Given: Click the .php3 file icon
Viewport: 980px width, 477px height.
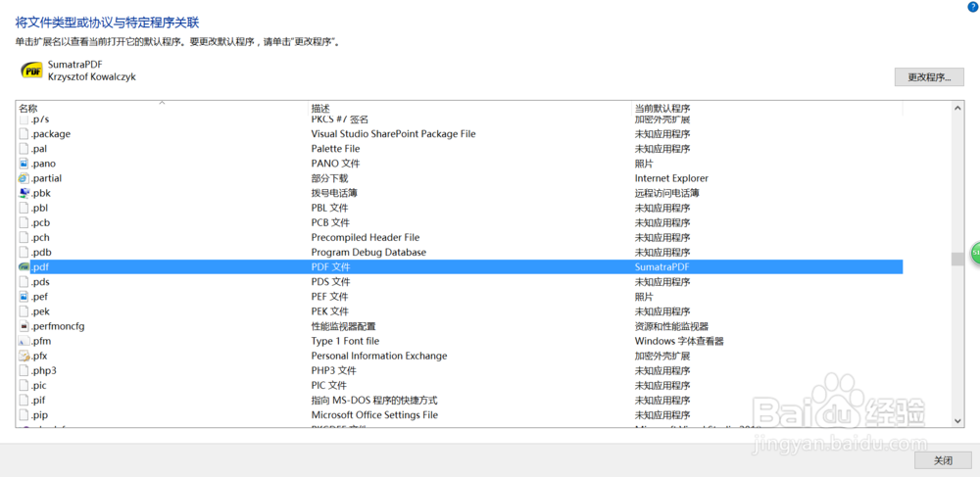Looking at the screenshot, I should tap(24, 371).
